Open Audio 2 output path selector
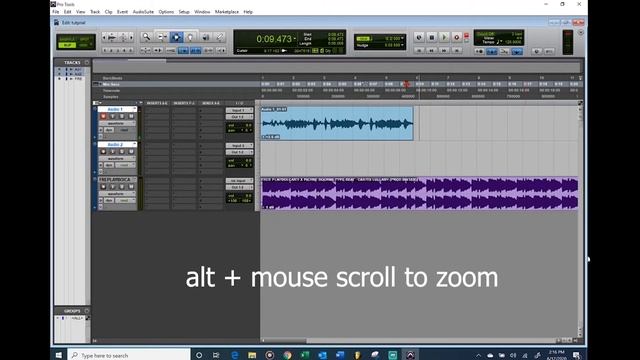The height and width of the screenshot is (360, 640). coord(239,152)
